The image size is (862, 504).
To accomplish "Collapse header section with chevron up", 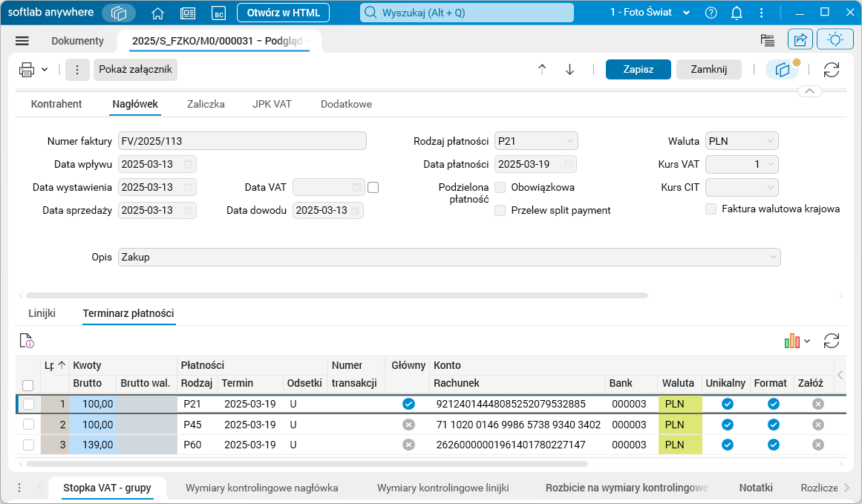I will [x=810, y=91].
